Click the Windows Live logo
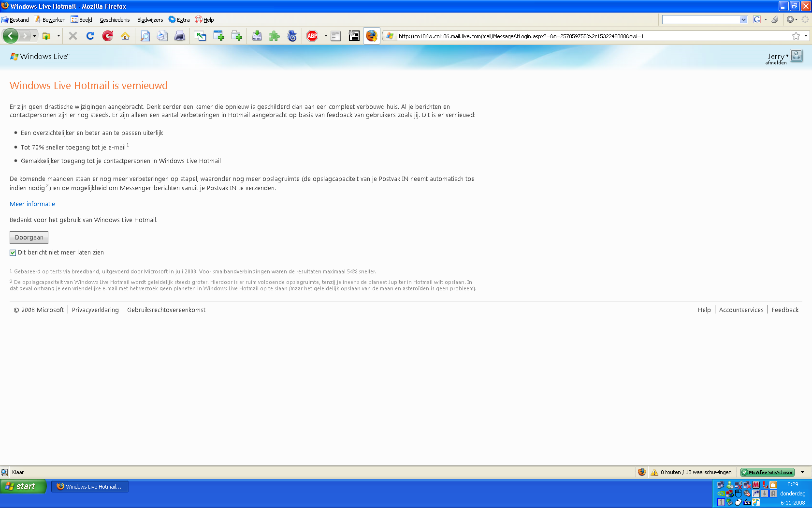Image resolution: width=812 pixels, height=508 pixels. point(40,56)
